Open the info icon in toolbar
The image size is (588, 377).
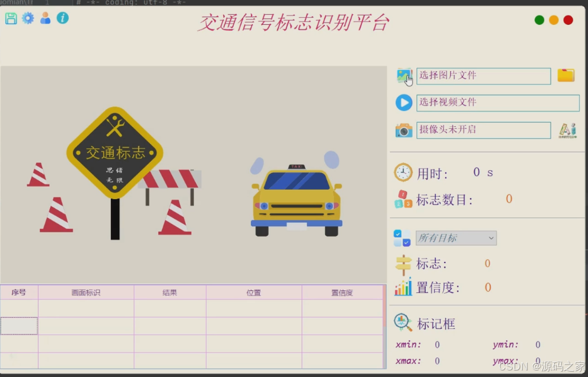pyautogui.click(x=63, y=18)
